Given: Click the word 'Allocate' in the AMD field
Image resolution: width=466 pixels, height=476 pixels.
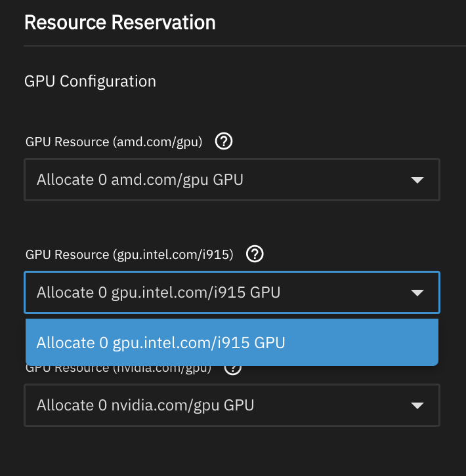Looking at the screenshot, I should point(65,180).
